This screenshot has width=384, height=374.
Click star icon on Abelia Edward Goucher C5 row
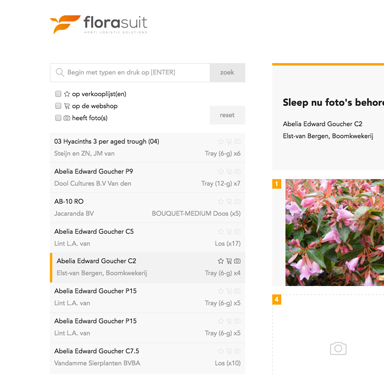pos(221,232)
